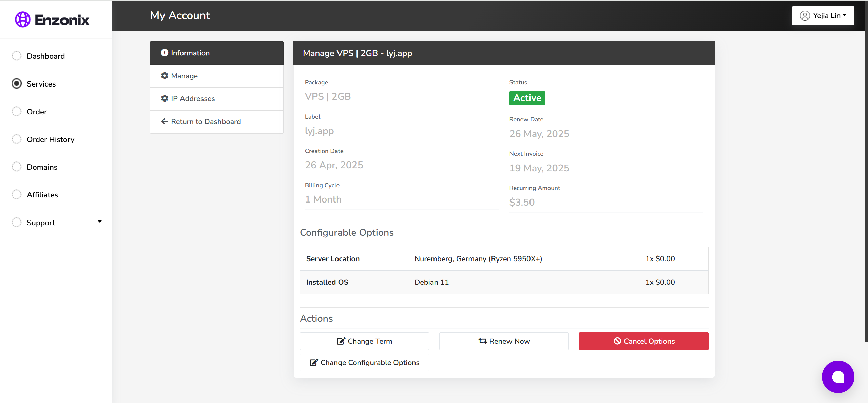Click the page vertical scrollbar
This screenshot has width=868, height=403.
click(x=866, y=171)
